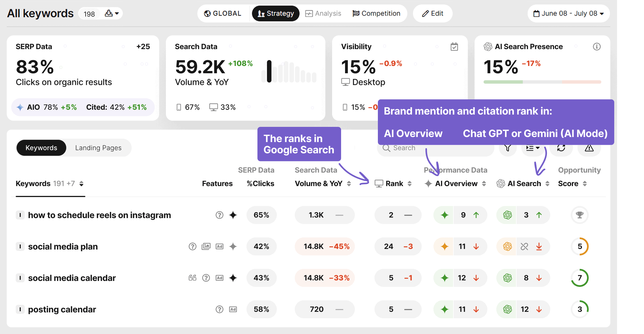Click quote snippet icon in 'social media calendar' row
Viewport: 644px width, 334px height.
[192, 278]
